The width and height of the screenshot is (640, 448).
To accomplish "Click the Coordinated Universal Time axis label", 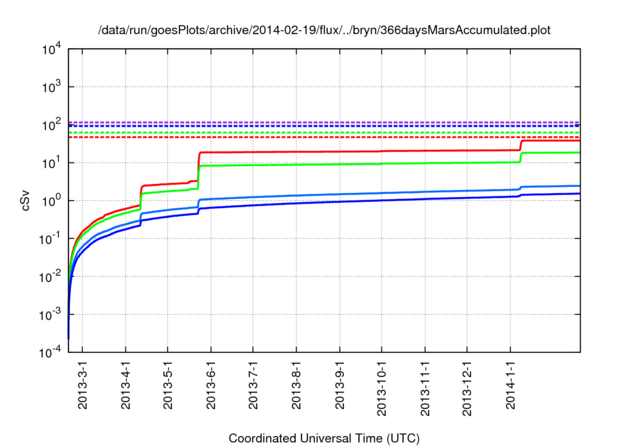I will tap(325, 438).
